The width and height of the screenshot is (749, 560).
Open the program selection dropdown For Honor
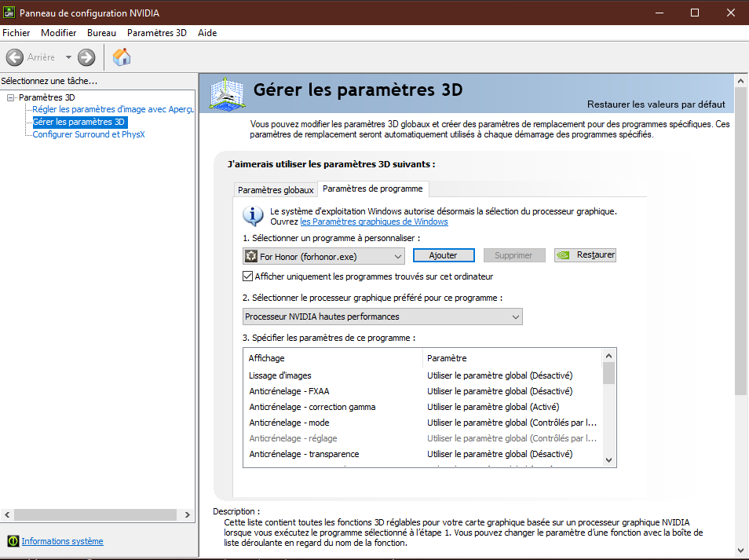pos(323,256)
